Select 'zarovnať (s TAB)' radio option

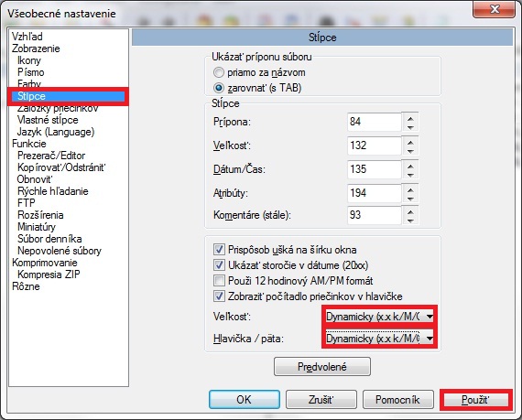tap(219, 88)
